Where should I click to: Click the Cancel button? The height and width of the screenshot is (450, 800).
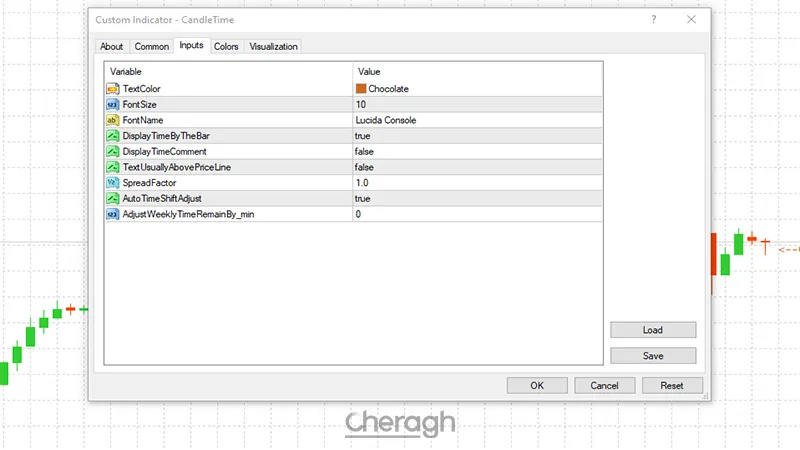pos(604,385)
